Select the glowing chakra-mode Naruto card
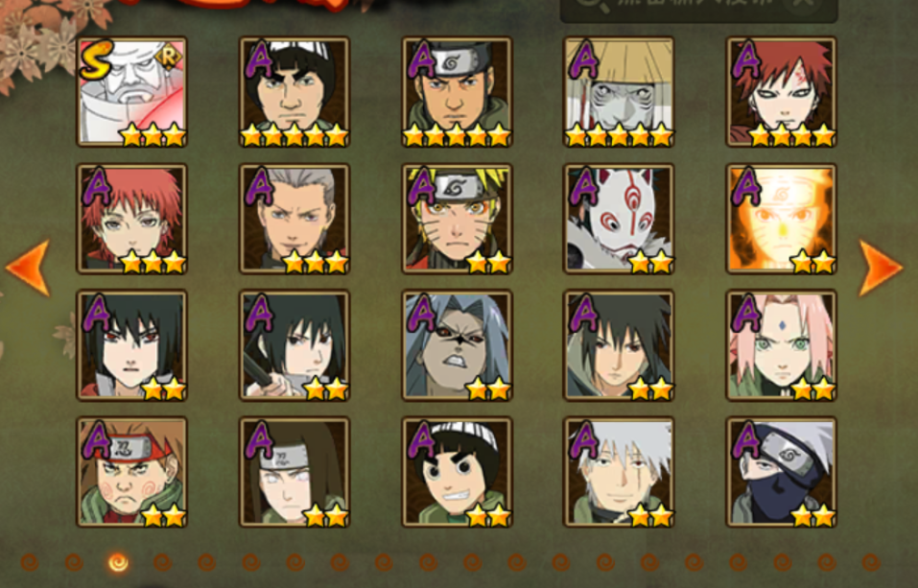Image resolution: width=918 pixels, height=588 pixels. coord(782,219)
